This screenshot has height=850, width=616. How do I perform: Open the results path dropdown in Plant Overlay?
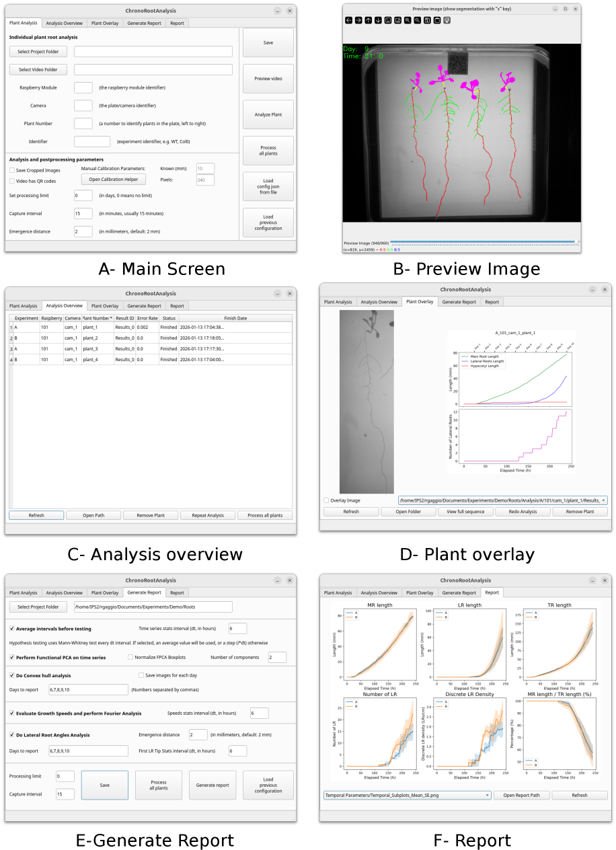[x=502, y=500]
